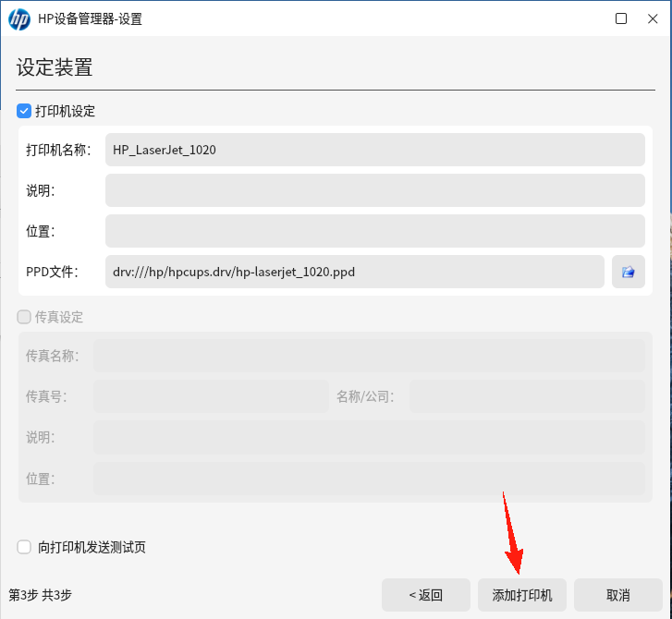Browse for PPD file using folder icon
The height and width of the screenshot is (619, 672).
point(628,272)
